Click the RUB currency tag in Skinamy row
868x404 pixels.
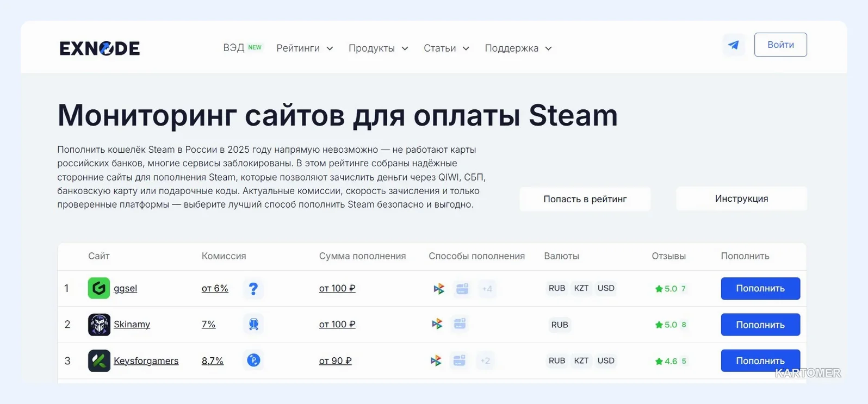560,325
